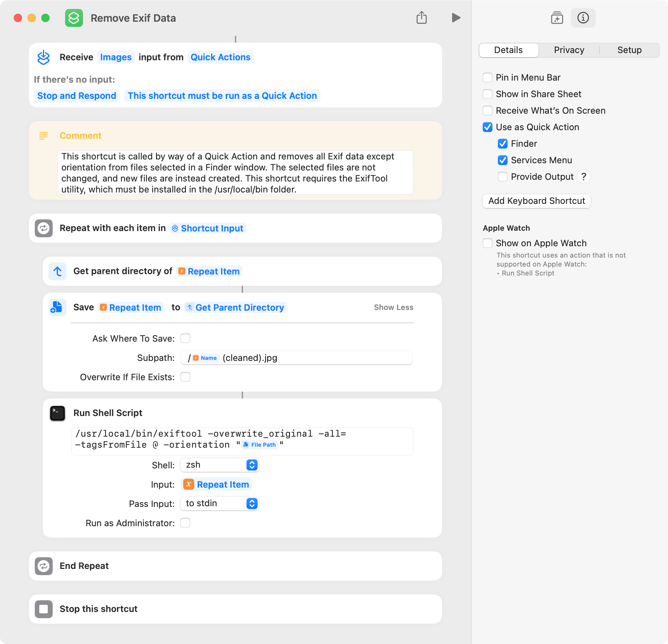Enable Show on Apple Watch checkbox
The width and height of the screenshot is (668, 644).
[x=488, y=243]
